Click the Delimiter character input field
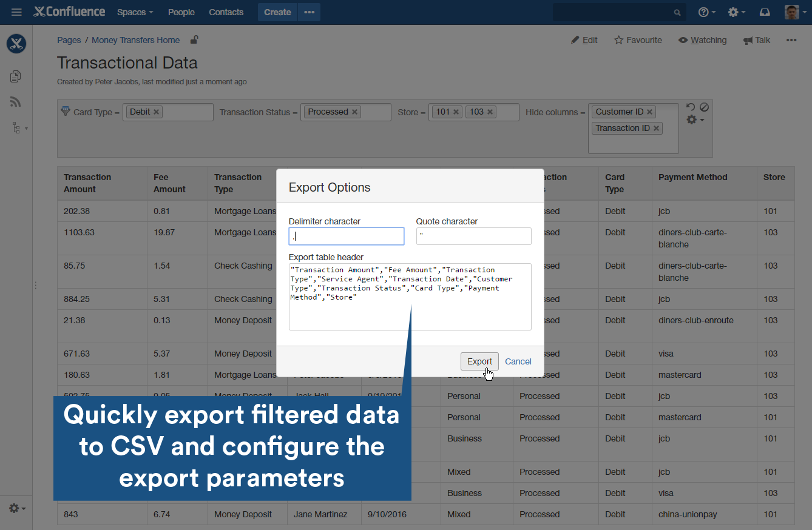Image resolution: width=812 pixels, height=530 pixels. click(x=346, y=236)
